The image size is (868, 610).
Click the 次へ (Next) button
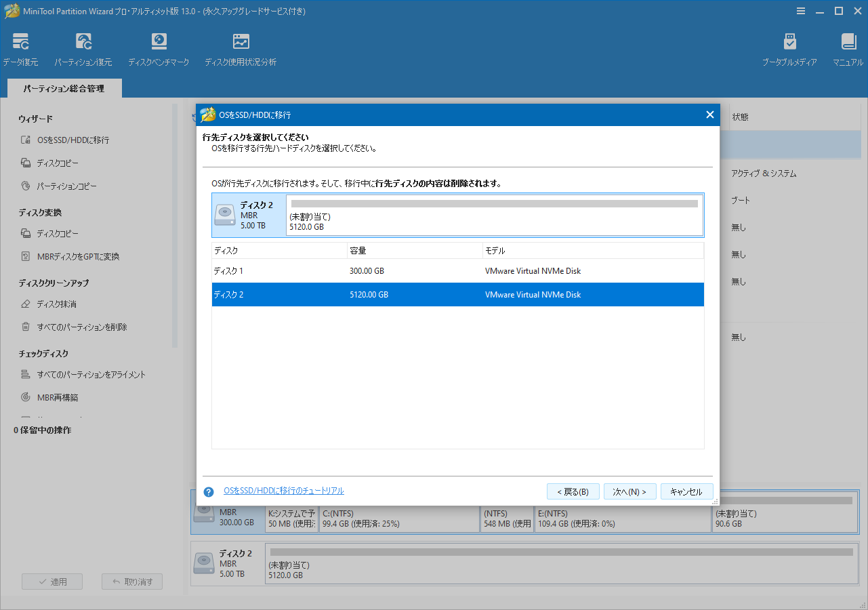pyautogui.click(x=629, y=491)
